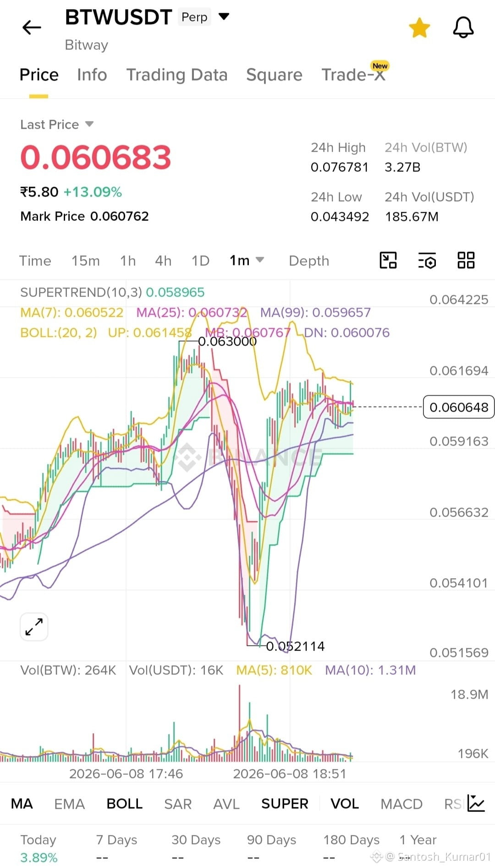
Task: Open price alert bell
Action: click(463, 28)
